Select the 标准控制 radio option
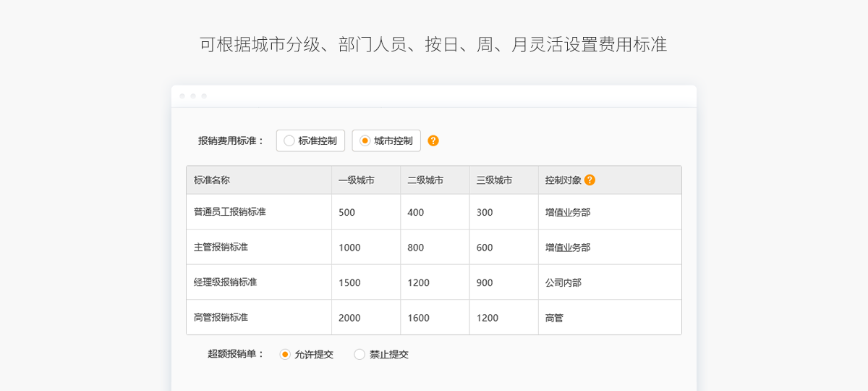Screen dimensions: 868x391 (x=289, y=140)
